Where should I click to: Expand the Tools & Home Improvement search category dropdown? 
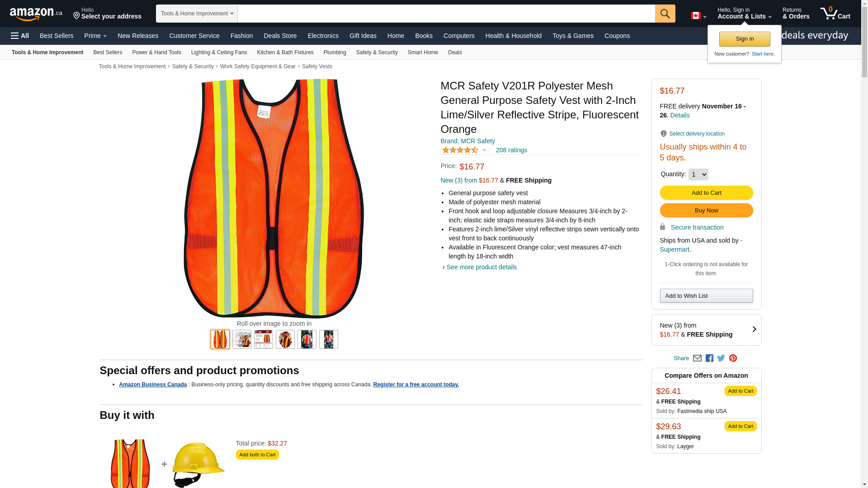(197, 14)
